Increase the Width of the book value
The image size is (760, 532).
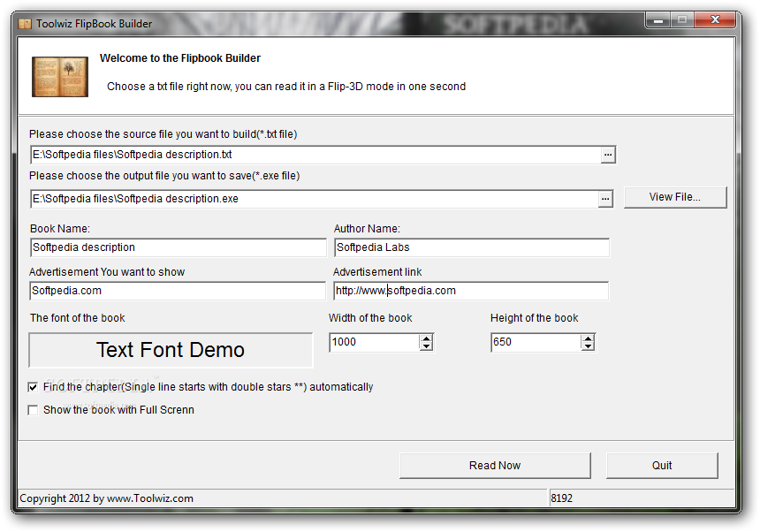click(x=426, y=338)
